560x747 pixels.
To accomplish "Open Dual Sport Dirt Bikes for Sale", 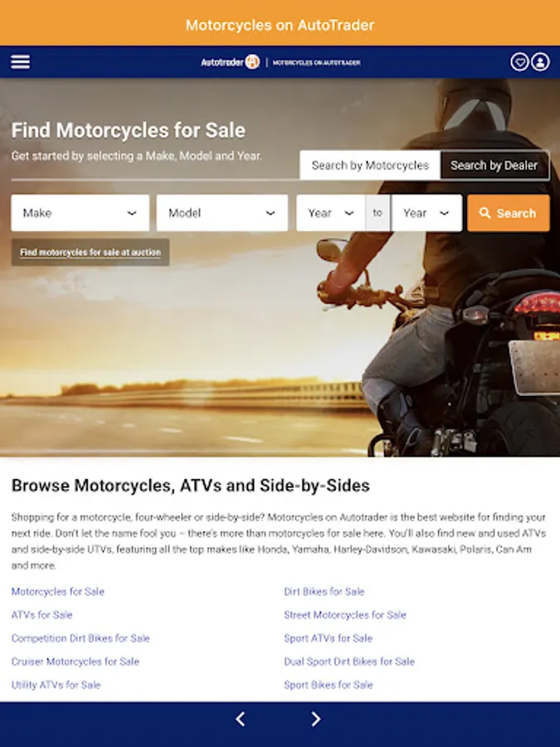I will [349, 662].
